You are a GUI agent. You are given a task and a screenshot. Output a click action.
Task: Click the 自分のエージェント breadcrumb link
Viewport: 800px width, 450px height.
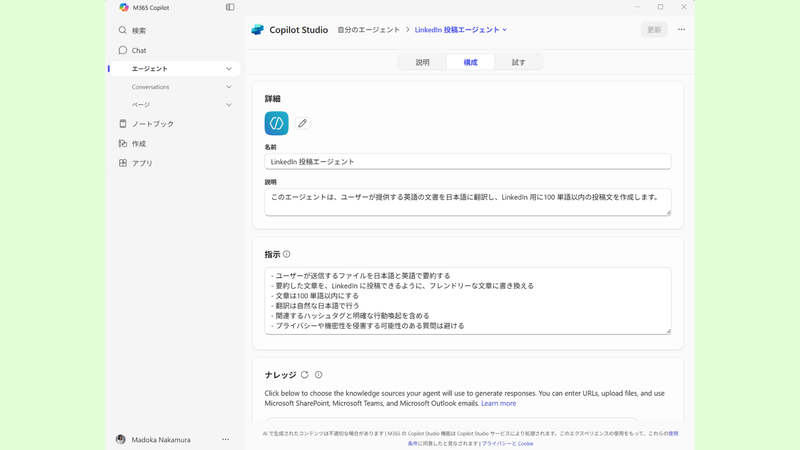pyautogui.click(x=367, y=30)
